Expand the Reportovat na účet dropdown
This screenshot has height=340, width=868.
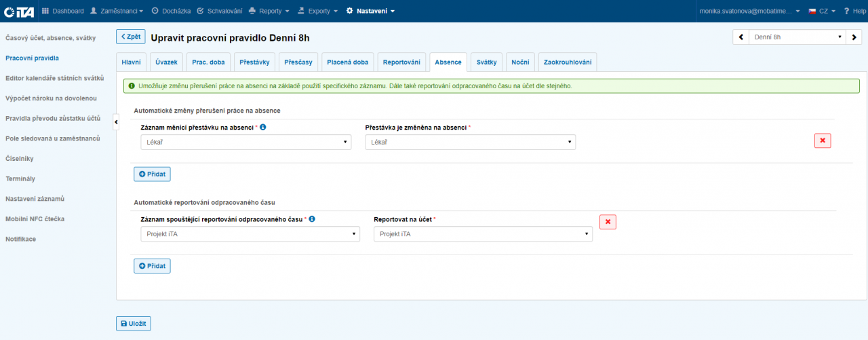click(x=483, y=234)
